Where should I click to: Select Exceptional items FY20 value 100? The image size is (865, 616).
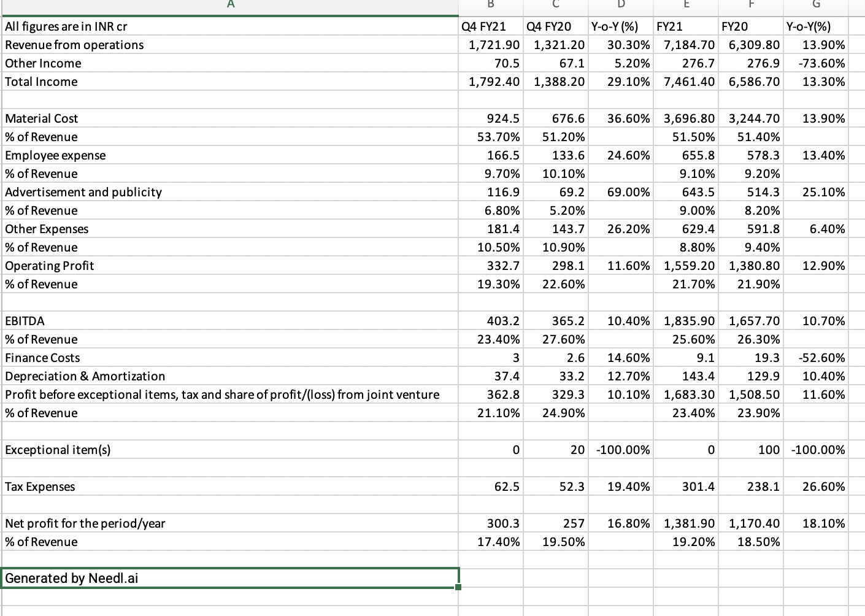(751, 450)
